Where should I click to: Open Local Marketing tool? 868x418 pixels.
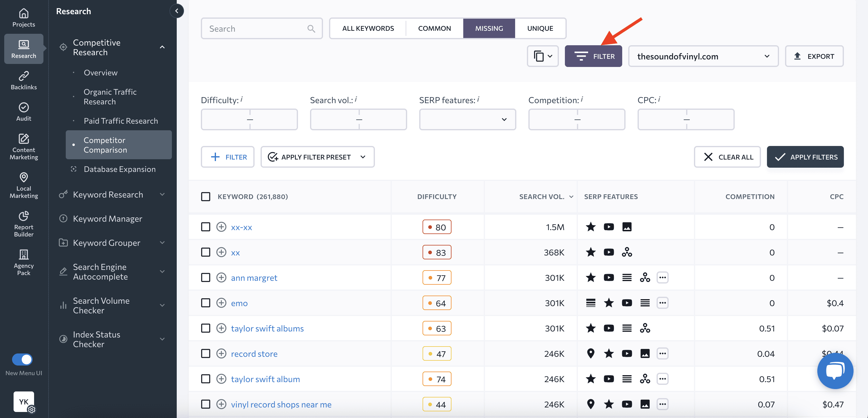pos(23,185)
